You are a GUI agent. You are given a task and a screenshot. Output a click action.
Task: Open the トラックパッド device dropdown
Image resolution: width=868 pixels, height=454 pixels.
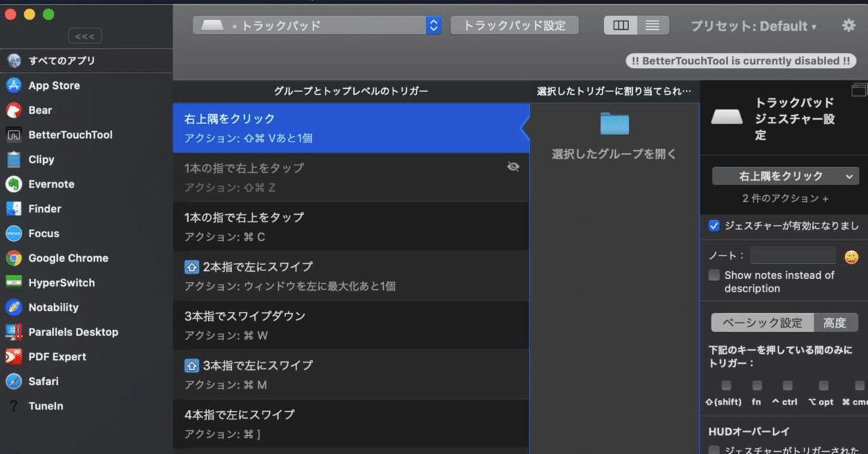(317, 26)
